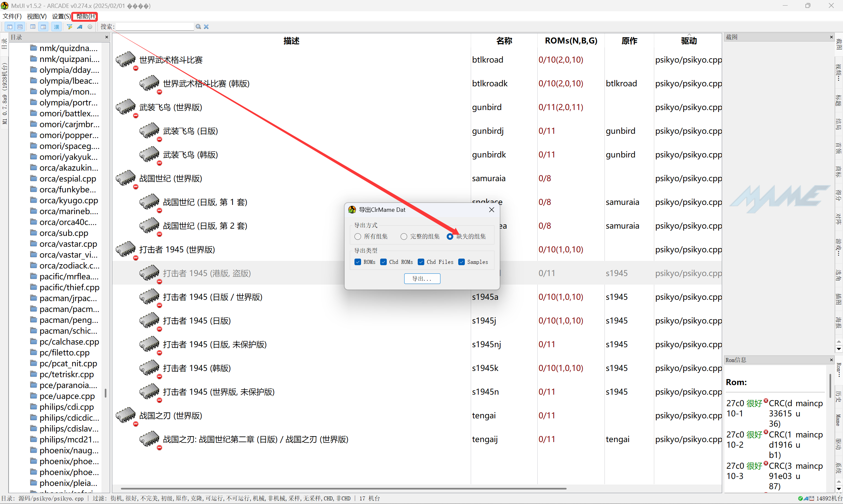Screen dimensions: 843x504
Task: Close the 目录 directory panel
Action: 107,37
